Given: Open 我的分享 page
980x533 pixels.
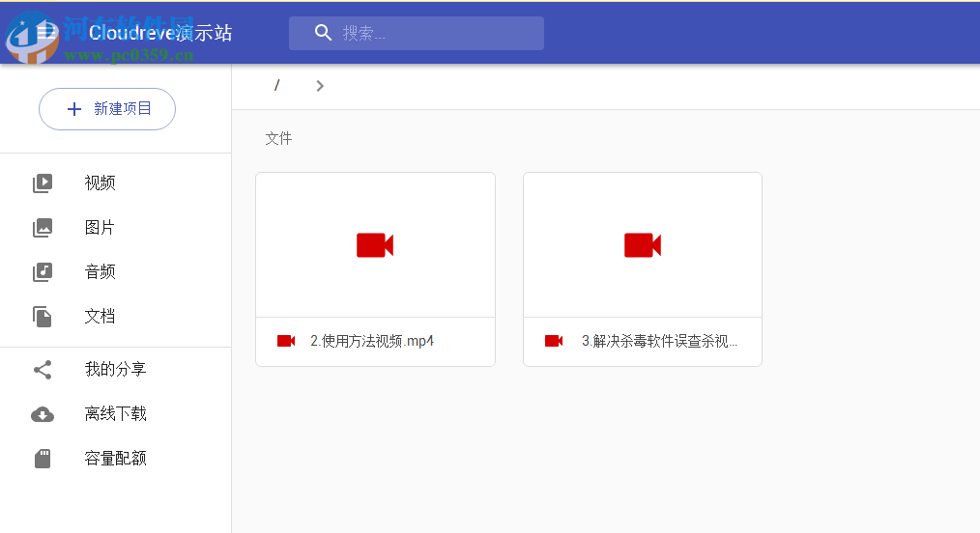Looking at the screenshot, I should click(x=116, y=370).
